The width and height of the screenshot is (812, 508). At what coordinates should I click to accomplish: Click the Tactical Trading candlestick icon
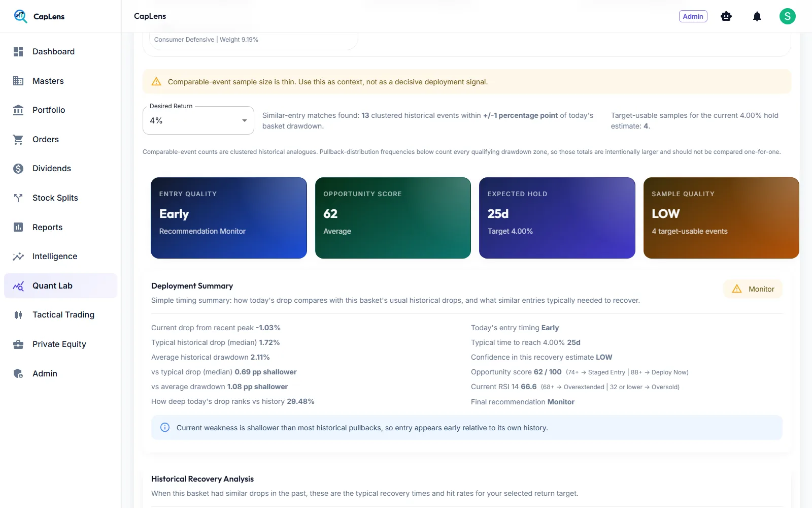click(18, 315)
